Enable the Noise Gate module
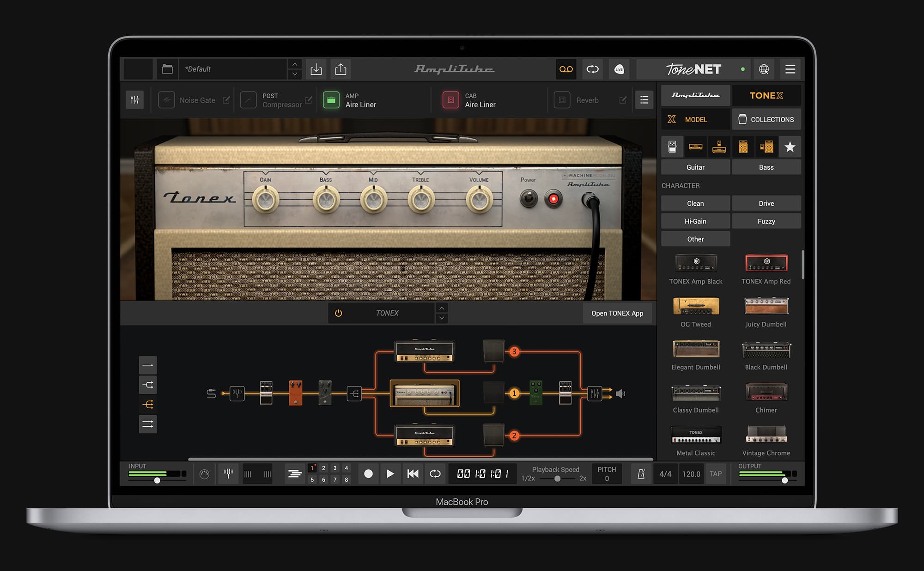The height and width of the screenshot is (571, 924). [x=166, y=100]
